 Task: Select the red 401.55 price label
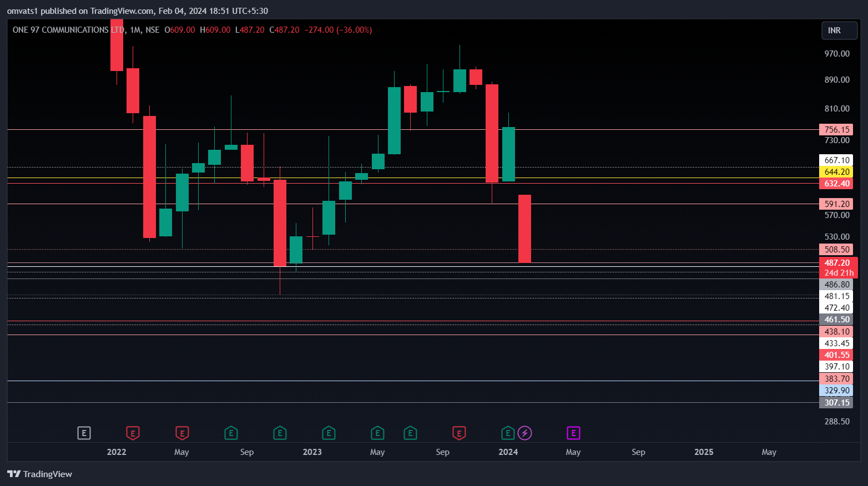click(x=836, y=355)
